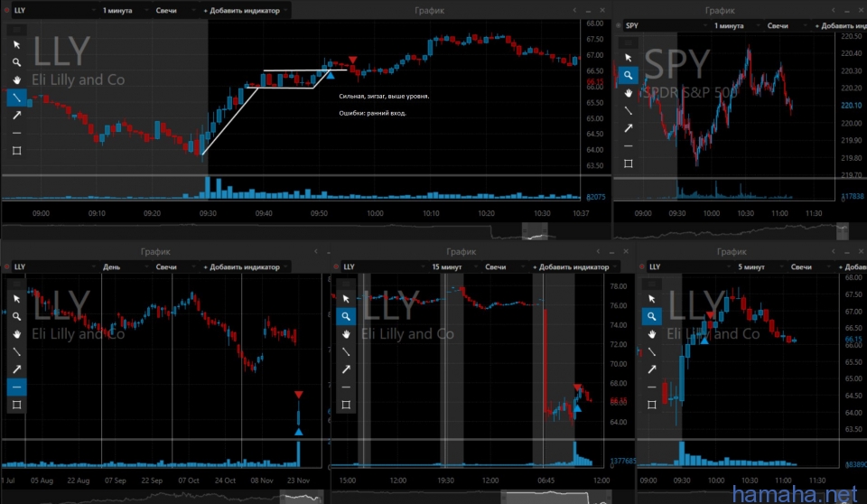The image size is (867, 504).
Task: Choose arrow tool in LLY 15-minute chart
Action: pyautogui.click(x=346, y=369)
